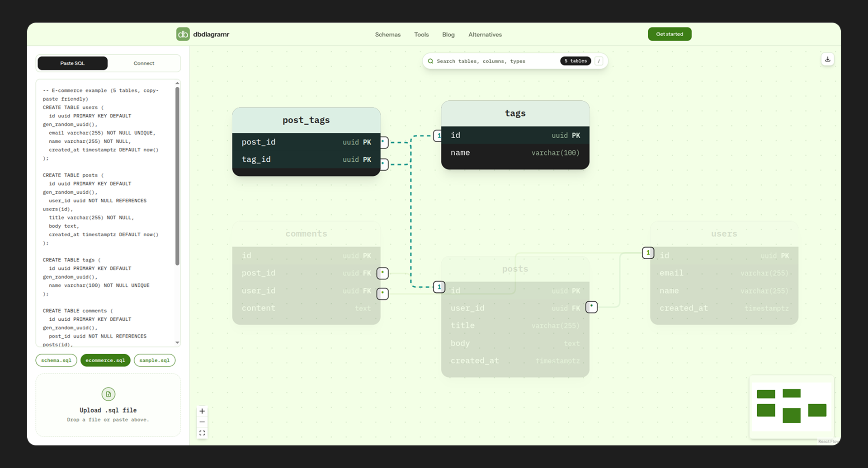868x468 pixels.
Task: Click the comments user_id connector handle
Action: pos(382,293)
